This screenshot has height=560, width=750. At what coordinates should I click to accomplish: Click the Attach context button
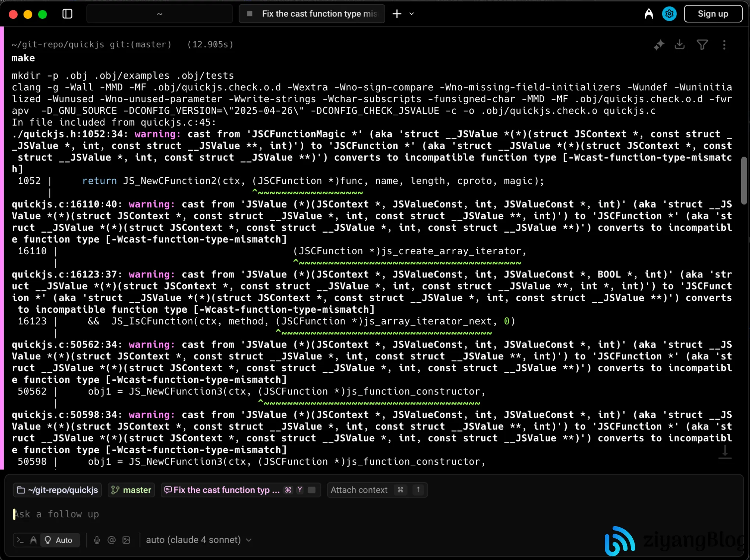coord(377,490)
